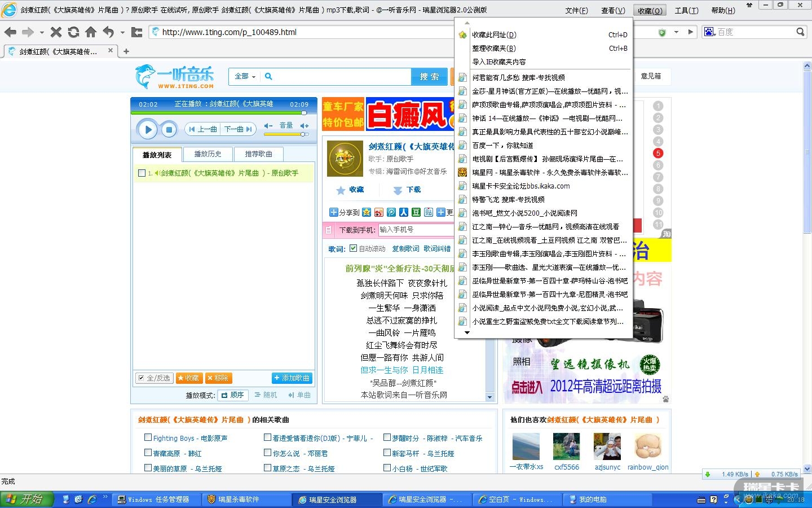Expand more favorites with bottom arrow
The height and width of the screenshot is (508, 812).
467,333
